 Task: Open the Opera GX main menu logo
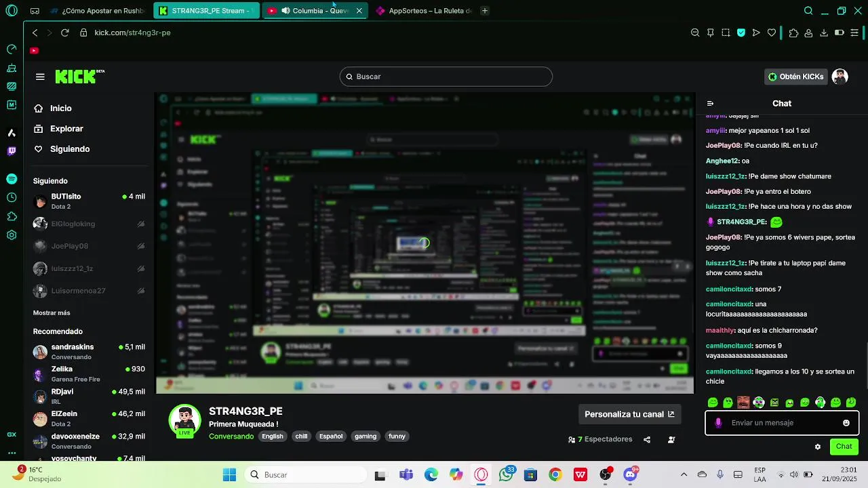coord(12,11)
